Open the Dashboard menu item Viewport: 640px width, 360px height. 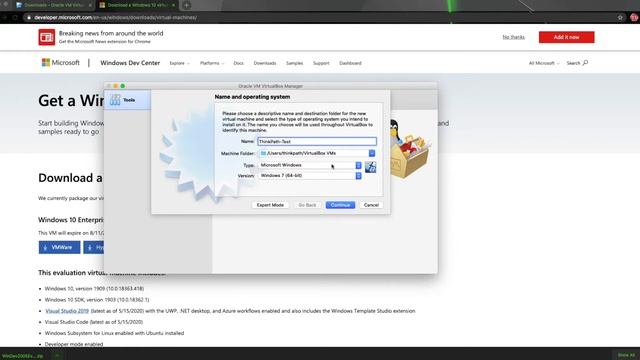[x=350, y=63]
